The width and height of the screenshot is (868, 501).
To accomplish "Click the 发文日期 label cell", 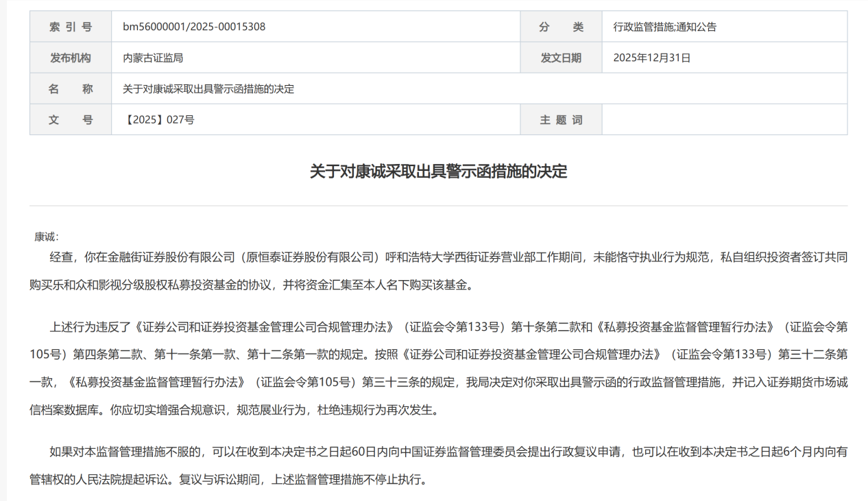I will click(561, 58).
